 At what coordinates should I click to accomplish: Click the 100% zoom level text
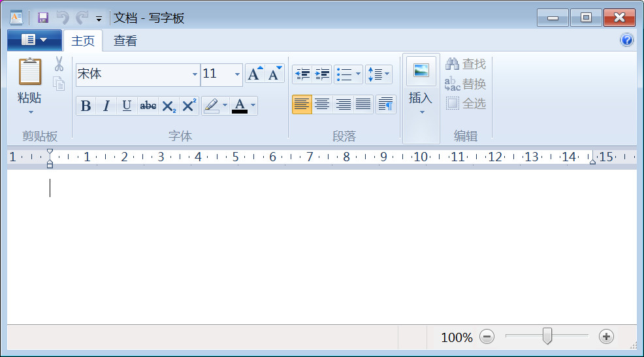coord(457,337)
